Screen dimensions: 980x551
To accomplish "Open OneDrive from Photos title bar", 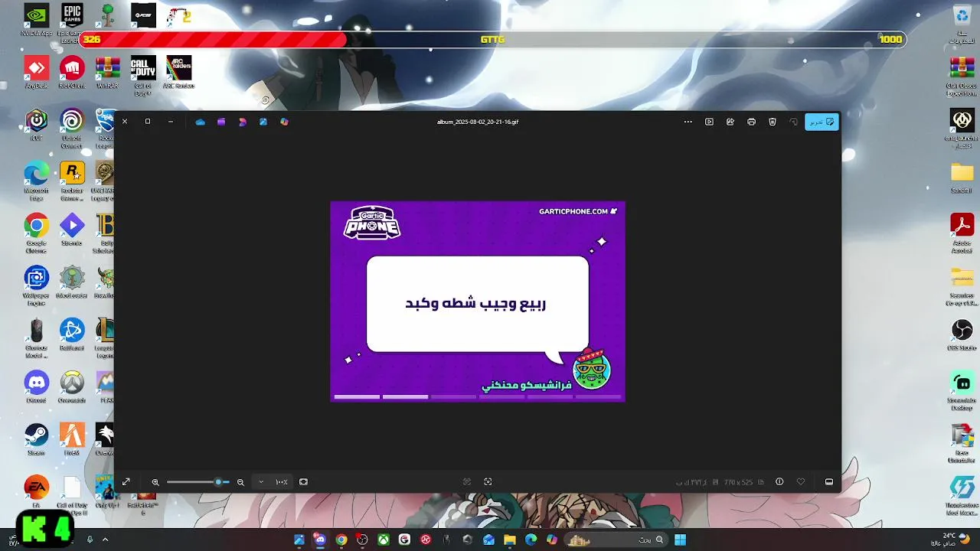I will [x=201, y=122].
